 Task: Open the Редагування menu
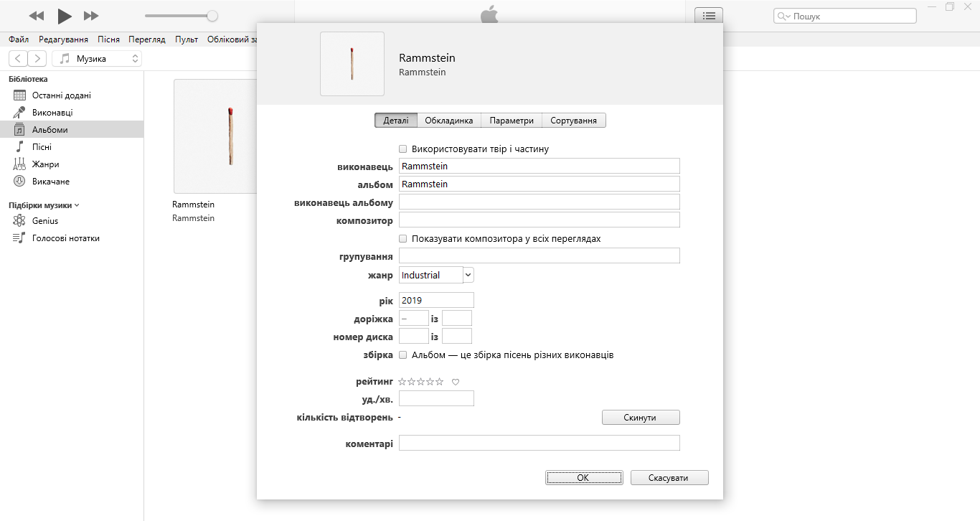64,39
